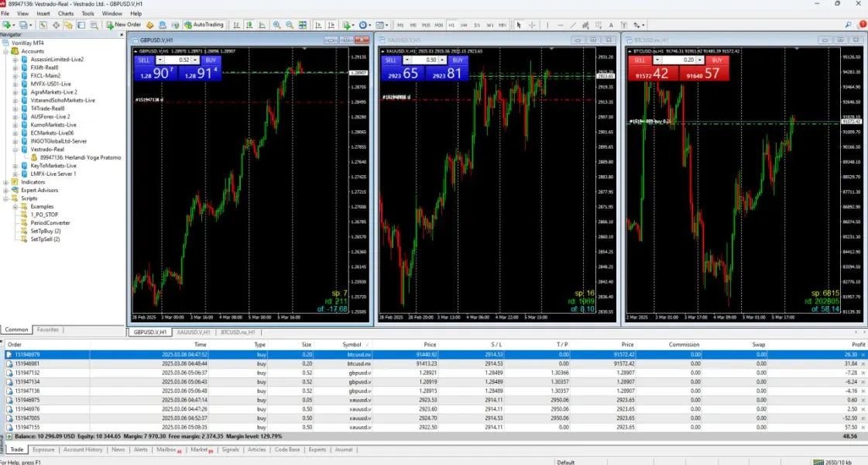Select the Crosshair cursor tool
The image size is (868, 465).
(x=530, y=25)
